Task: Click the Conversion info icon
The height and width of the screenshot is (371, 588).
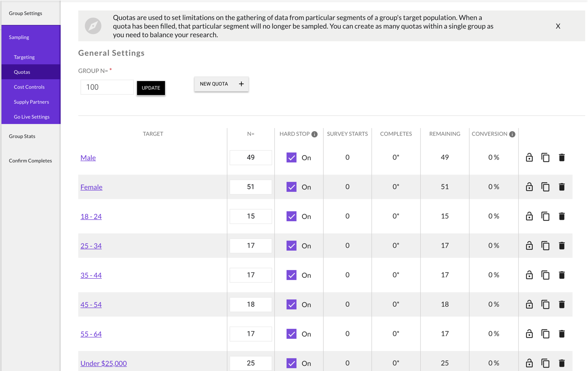Action: pos(512,134)
